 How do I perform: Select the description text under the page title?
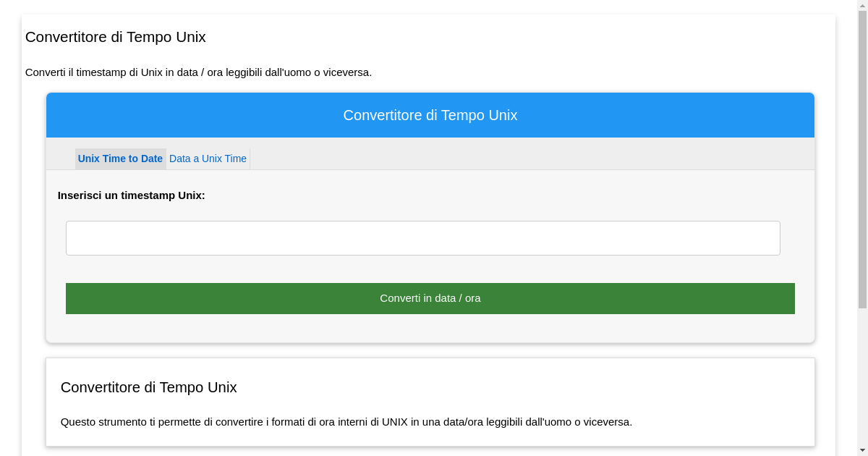point(199,72)
